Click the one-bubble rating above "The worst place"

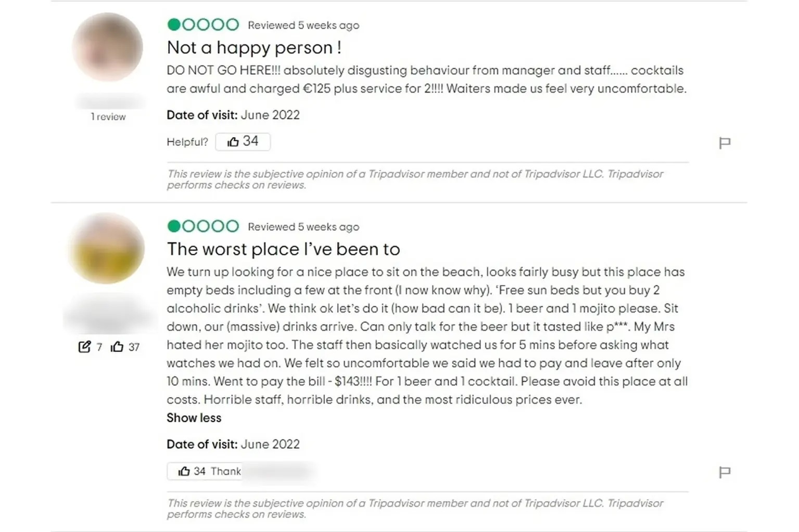[x=203, y=226]
